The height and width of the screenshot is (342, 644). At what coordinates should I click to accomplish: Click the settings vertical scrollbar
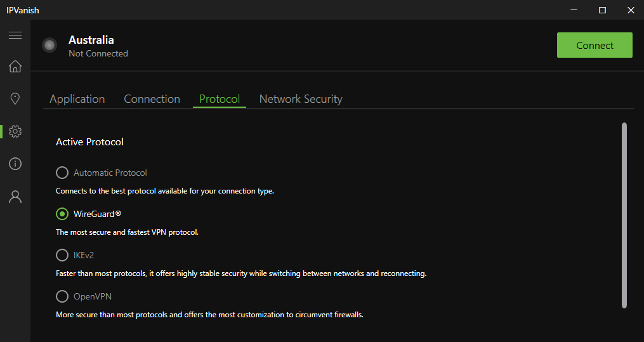tap(624, 215)
